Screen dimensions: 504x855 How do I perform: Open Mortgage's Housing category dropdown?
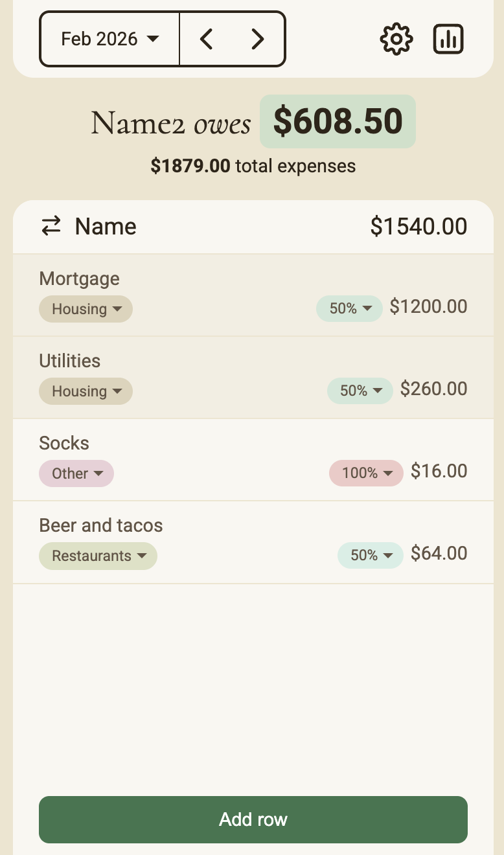click(x=86, y=309)
